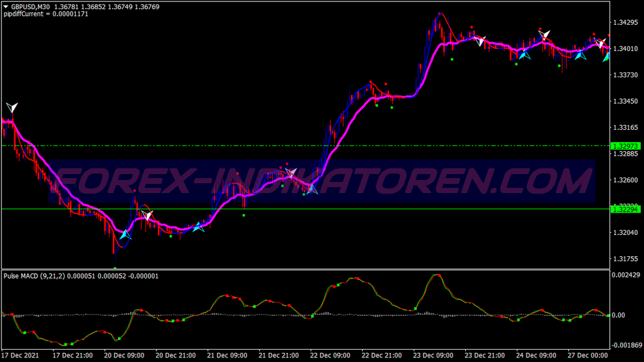Click the green 1.32294 price level tag
The image size is (644, 362).
click(x=626, y=209)
